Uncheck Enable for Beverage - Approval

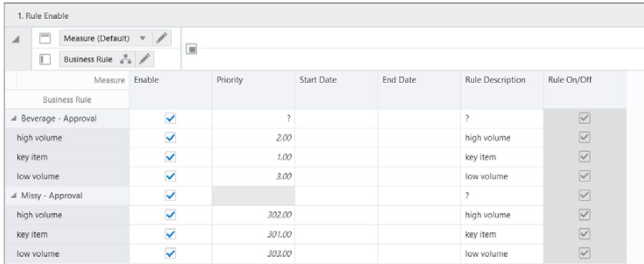[x=169, y=119]
